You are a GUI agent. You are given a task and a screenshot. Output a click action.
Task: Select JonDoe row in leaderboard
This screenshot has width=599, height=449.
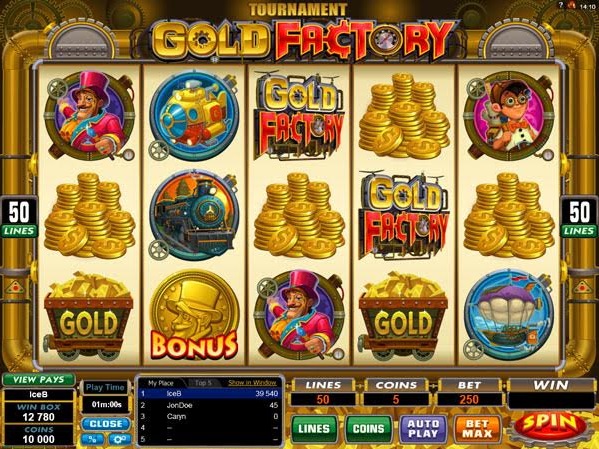pyautogui.click(x=210, y=405)
